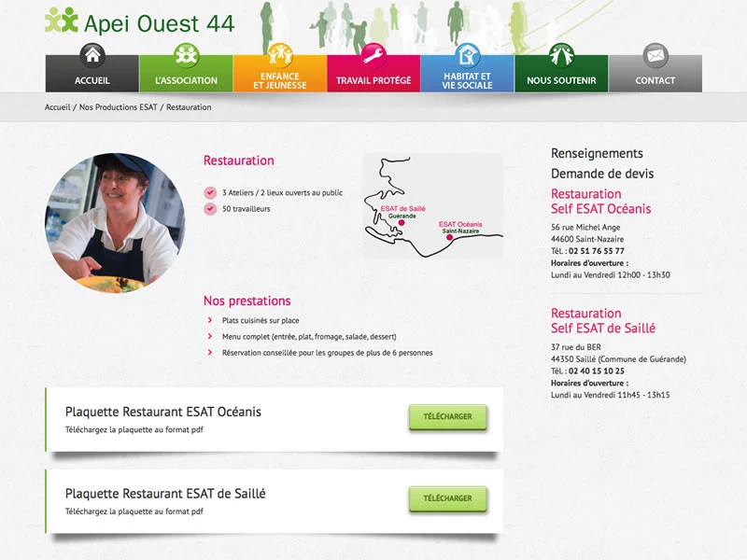
Task: Click the orange children icon above Enfance
Action: pyautogui.click(x=280, y=56)
